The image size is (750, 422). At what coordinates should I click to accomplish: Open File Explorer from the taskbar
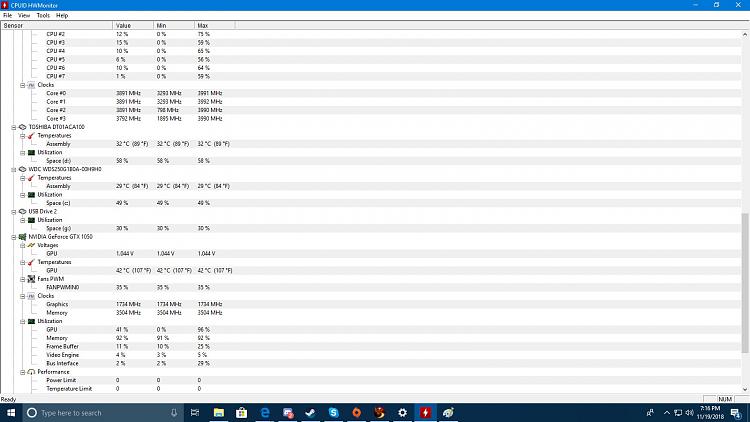(x=219, y=412)
